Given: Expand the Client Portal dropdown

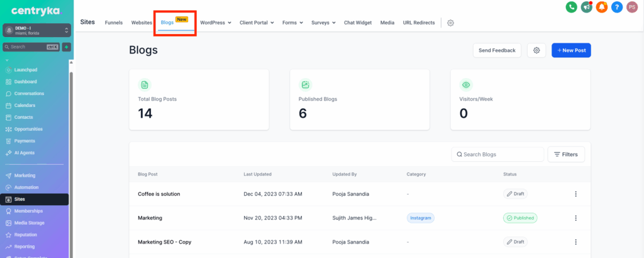Looking at the screenshot, I should click(x=257, y=23).
